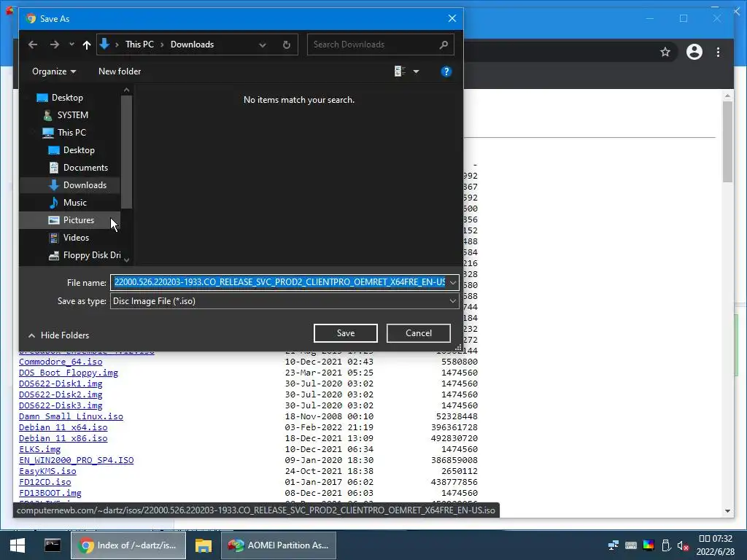Bookmark page with Chrome star icon
The height and width of the screenshot is (560, 747).
(665, 52)
